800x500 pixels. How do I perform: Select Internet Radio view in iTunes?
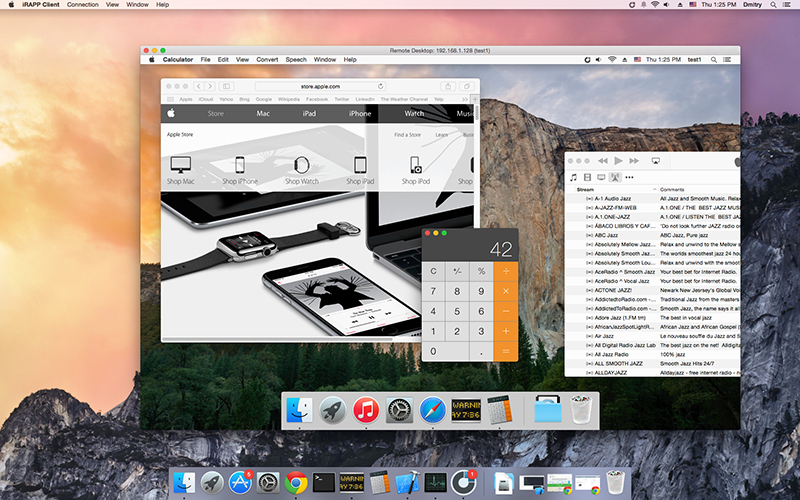coord(615,177)
